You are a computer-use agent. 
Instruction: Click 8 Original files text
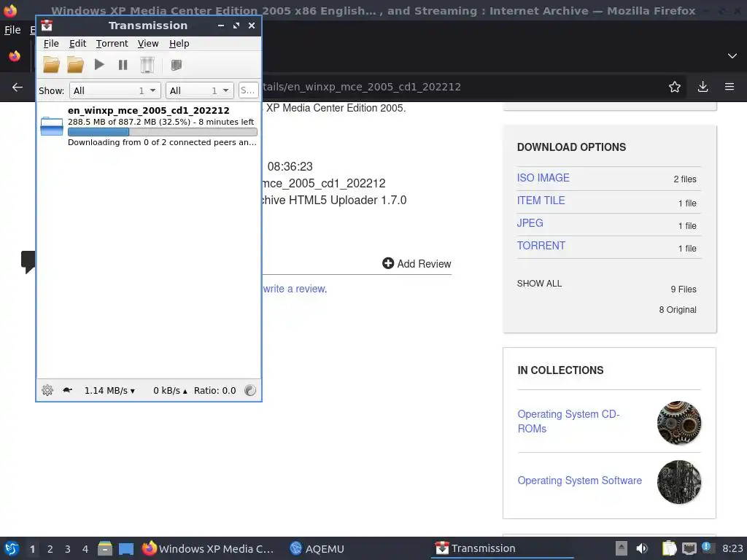pos(678,309)
